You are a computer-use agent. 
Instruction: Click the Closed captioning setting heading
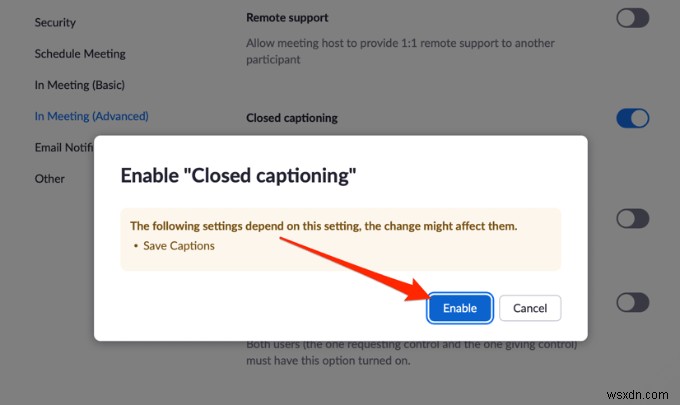coord(292,118)
